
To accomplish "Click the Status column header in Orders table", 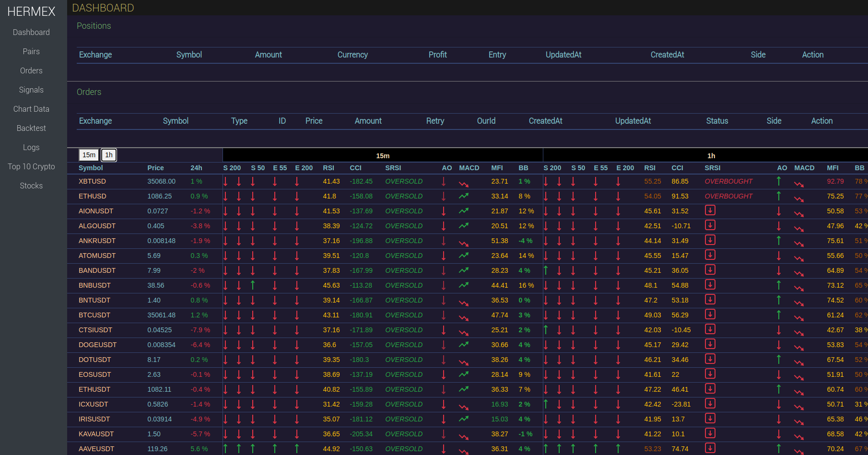I will click(717, 121).
